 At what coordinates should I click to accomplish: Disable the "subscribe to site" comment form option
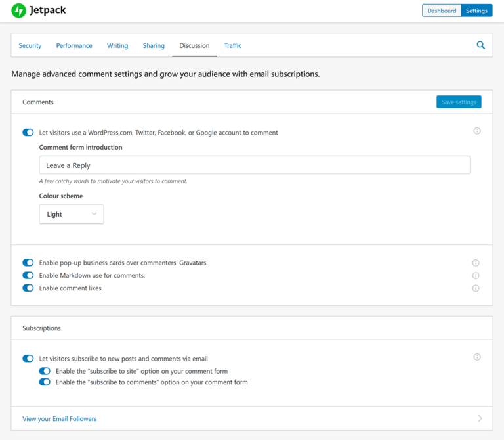(x=45, y=371)
